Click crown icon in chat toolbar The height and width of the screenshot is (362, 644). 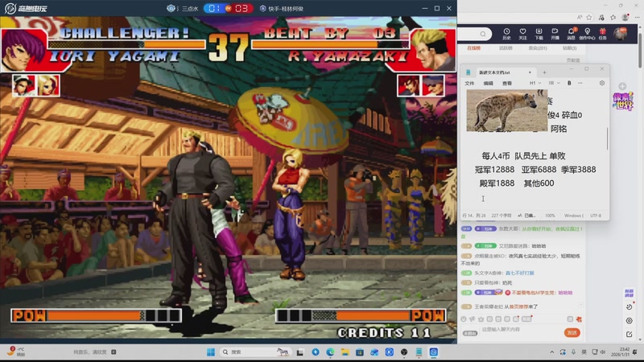click(481, 319)
